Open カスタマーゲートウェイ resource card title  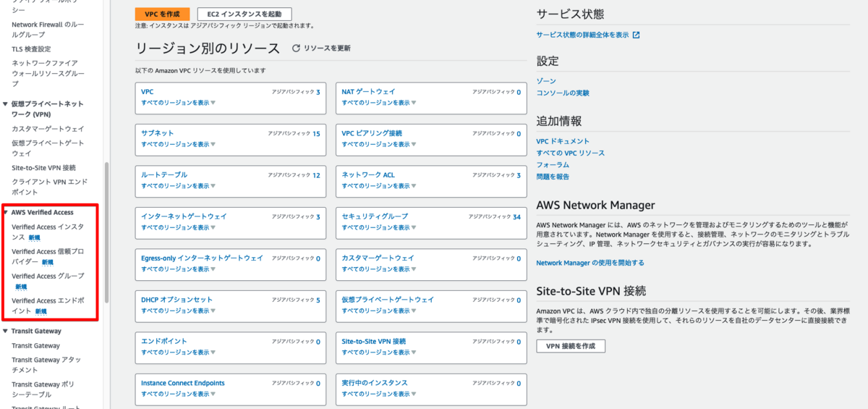[378, 258]
